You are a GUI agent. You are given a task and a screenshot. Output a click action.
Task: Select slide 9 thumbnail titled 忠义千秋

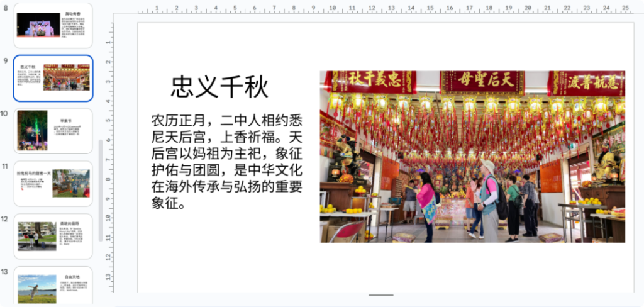(53, 78)
